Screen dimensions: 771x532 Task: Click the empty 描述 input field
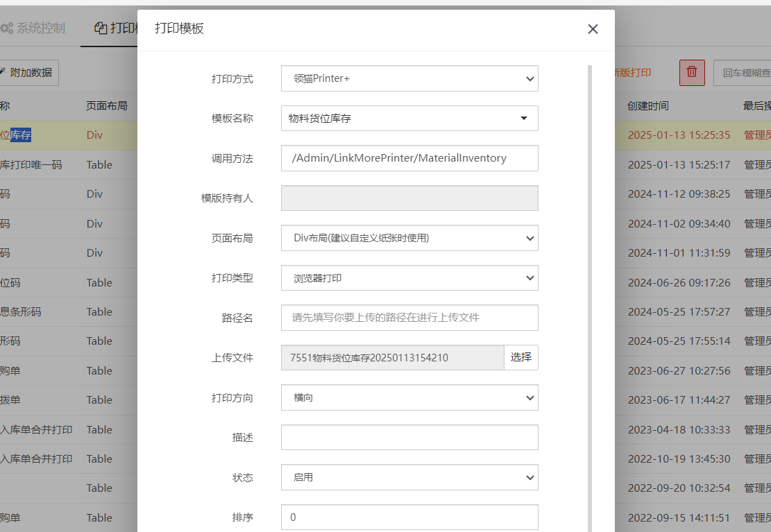[x=409, y=438]
